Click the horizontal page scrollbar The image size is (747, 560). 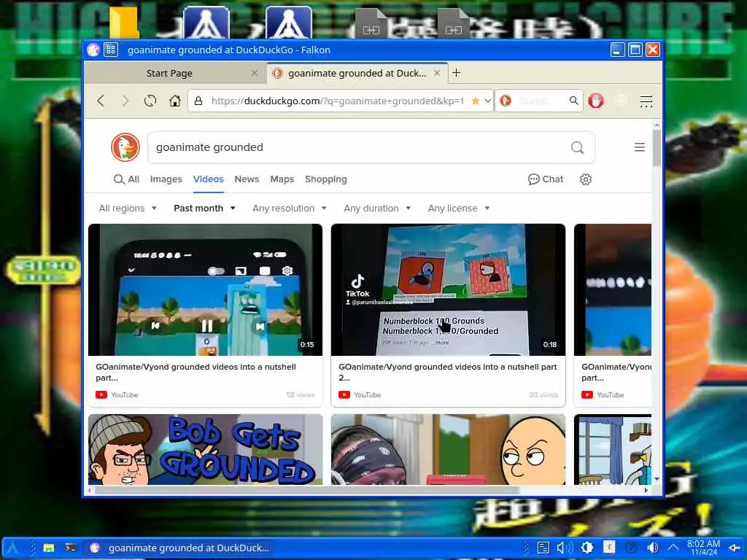coord(307,490)
